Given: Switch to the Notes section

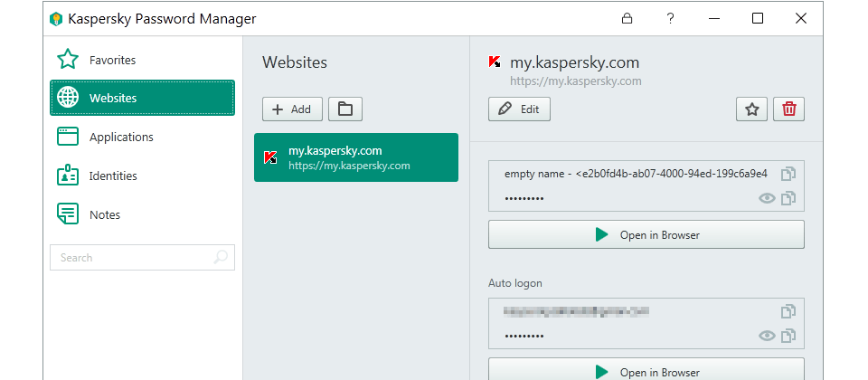Looking at the screenshot, I should pyautogui.click(x=142, y=214).
